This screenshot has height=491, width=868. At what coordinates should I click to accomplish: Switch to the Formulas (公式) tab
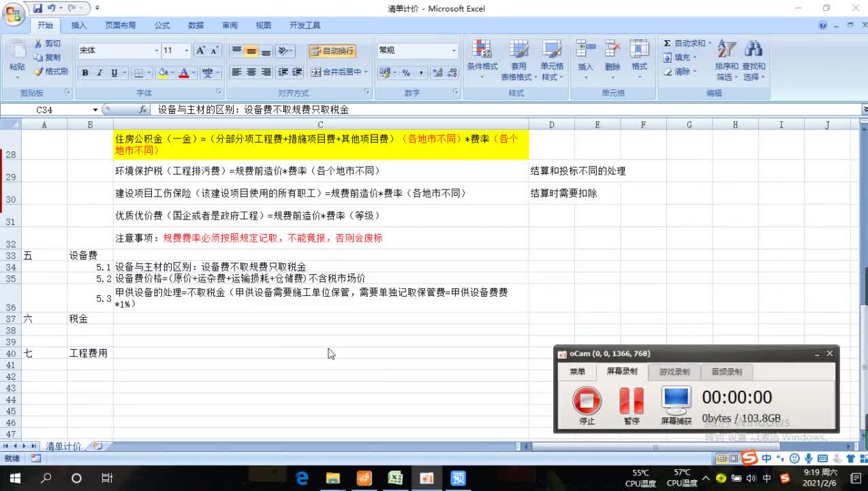click(x=162, y=25)
